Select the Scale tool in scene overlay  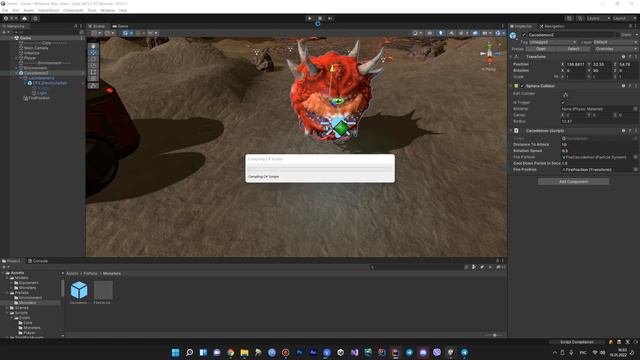point(93,65)
